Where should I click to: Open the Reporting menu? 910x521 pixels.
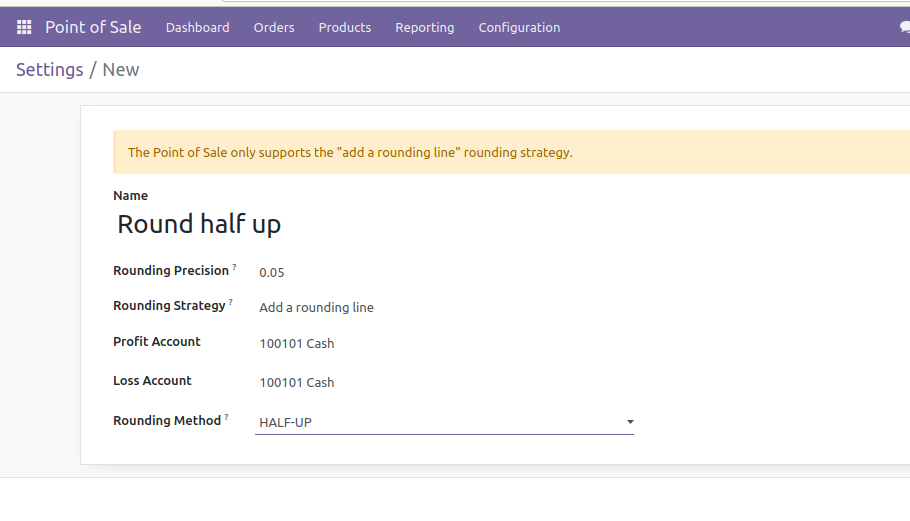(424, 28)
